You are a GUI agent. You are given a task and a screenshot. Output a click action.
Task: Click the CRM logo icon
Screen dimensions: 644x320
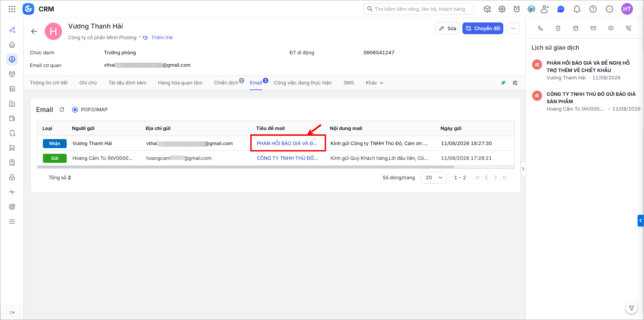tap(28, 9)
